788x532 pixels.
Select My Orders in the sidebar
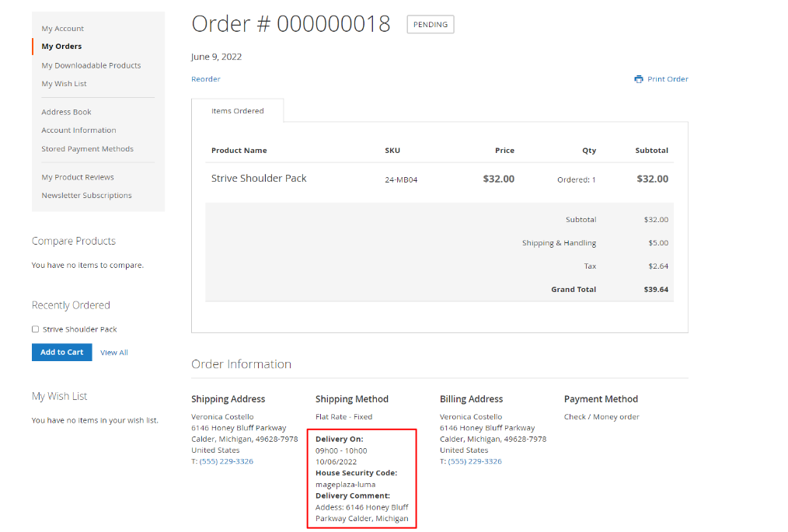coord(61,47)
